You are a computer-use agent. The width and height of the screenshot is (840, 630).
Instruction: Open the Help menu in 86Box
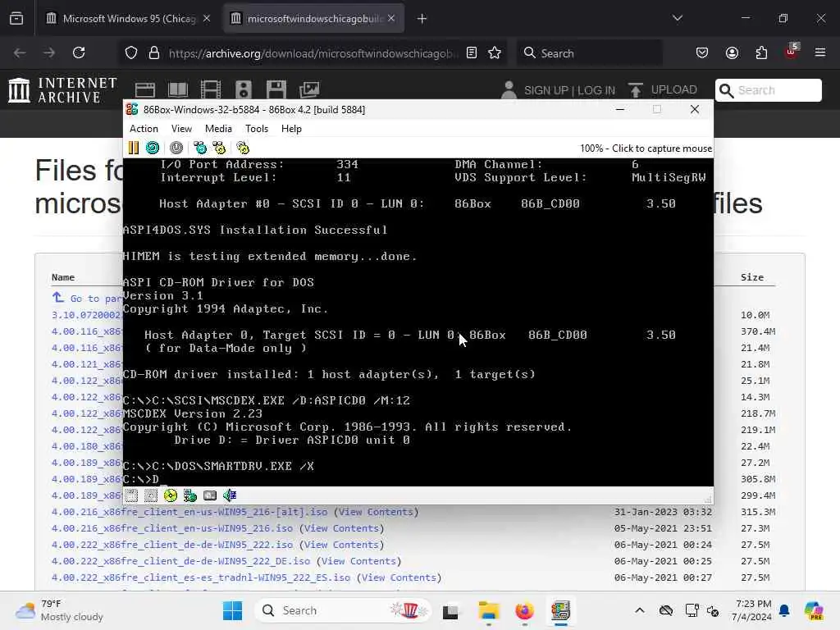pyautogui.click(x=291, y=129)
